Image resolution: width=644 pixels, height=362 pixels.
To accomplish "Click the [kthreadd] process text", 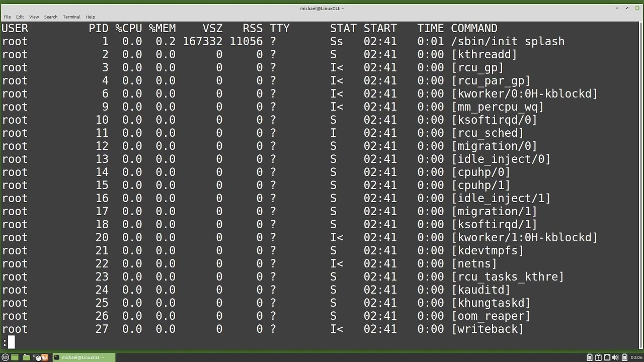I will pos(484,54).
